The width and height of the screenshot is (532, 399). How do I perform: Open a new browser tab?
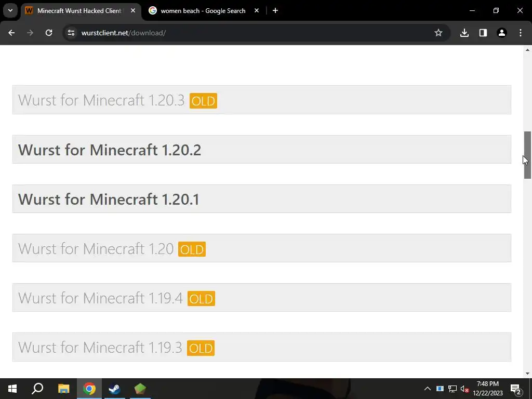(x=275, y=11)
